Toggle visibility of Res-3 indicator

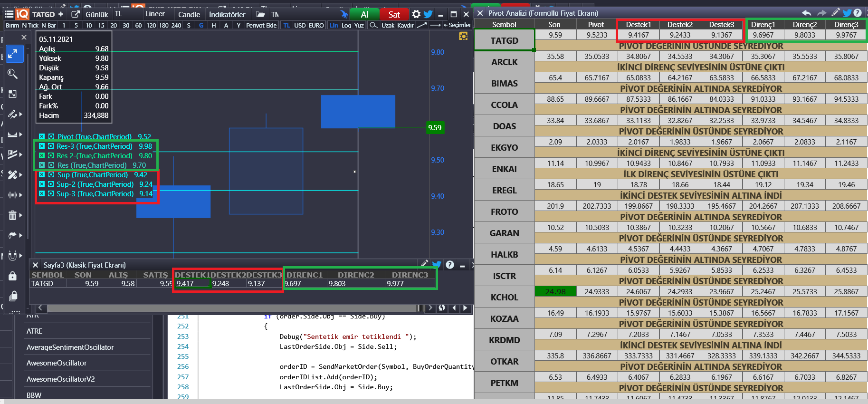pyautogui.click(x=51, y=146)
